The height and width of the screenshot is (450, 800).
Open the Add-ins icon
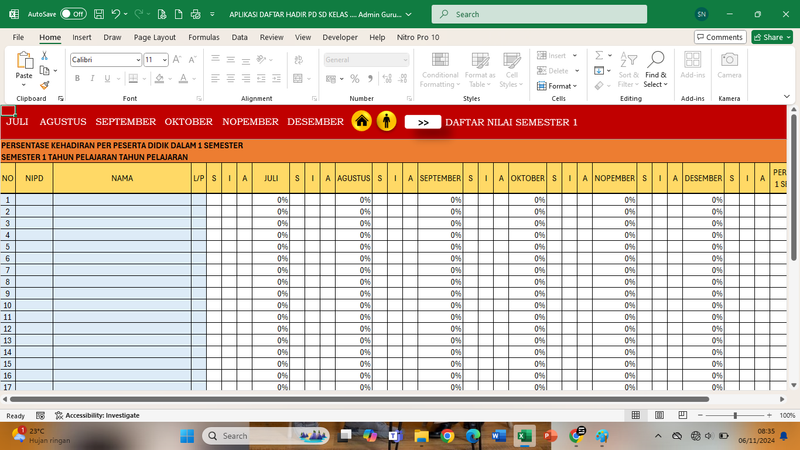coord(692,65)
